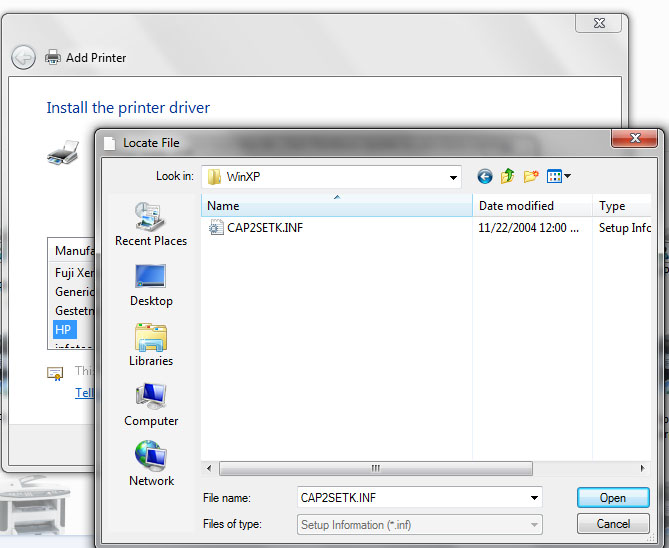This screenshot has height=548, width=669.
Task: Expand the File name dropdown arrow
Action: (534, 498)
